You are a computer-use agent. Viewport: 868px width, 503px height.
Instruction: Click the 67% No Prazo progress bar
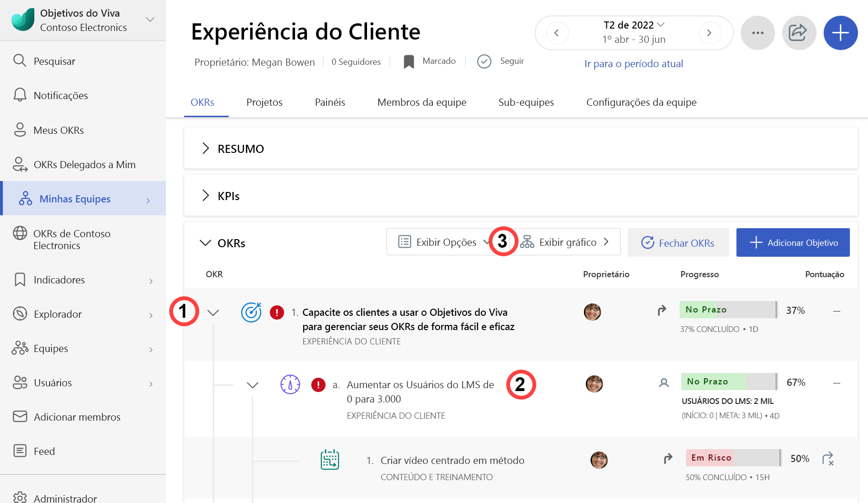pyautogui.click(x=729, y=382)
